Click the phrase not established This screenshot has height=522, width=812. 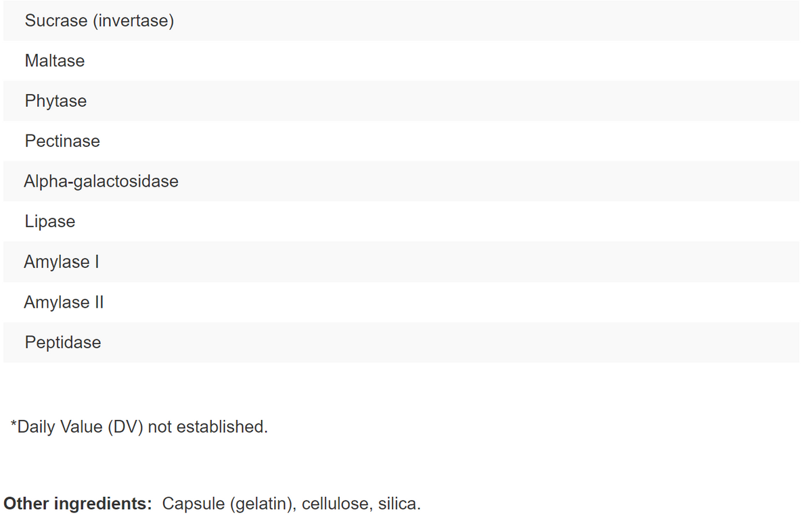(x=207, y=427)
